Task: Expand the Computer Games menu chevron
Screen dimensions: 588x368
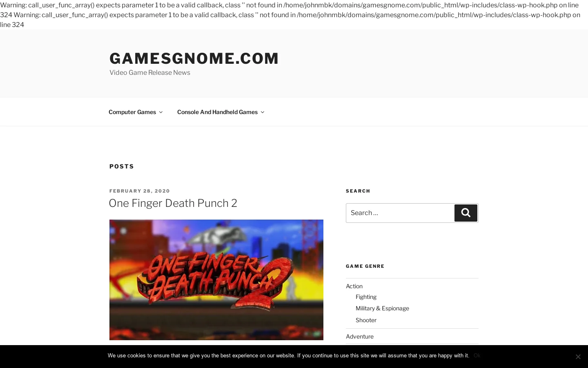Action: point(161,112)
